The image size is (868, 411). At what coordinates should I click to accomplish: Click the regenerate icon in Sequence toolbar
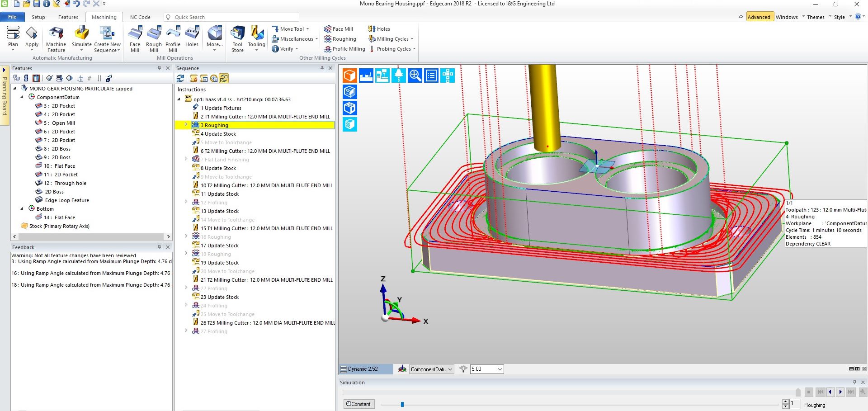181,78
